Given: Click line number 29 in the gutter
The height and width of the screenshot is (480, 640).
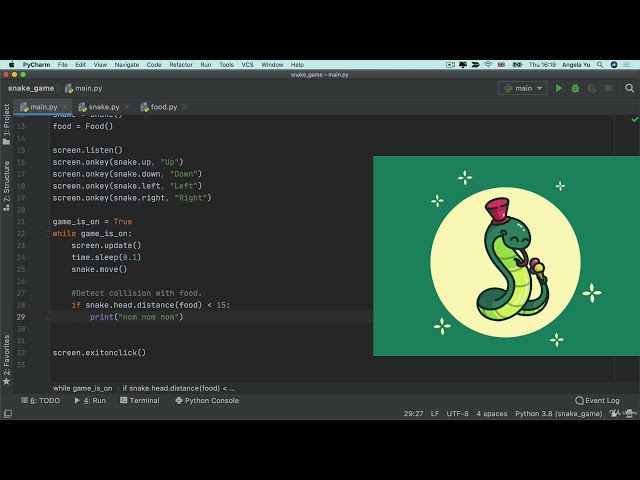Looking at the screenshot, I should tap(20, 317).
